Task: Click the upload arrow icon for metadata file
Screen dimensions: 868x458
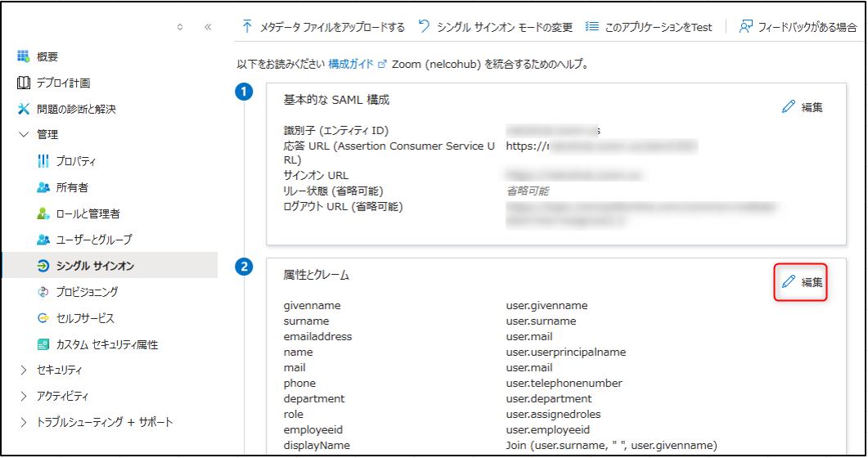Action: click(x=247, y=26)
